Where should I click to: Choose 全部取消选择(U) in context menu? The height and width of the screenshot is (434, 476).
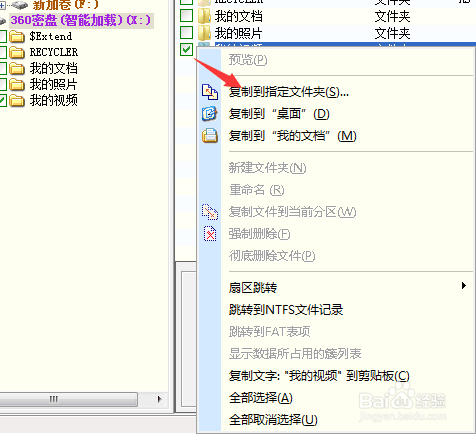[x=273, y=420]
